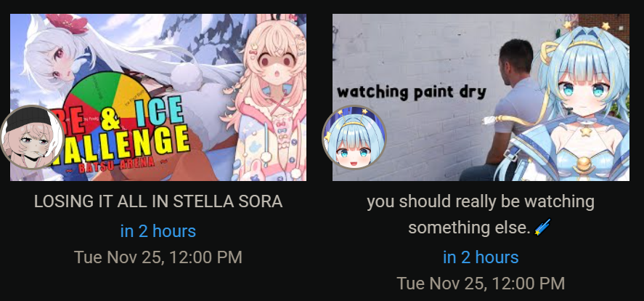Click the shooting star emoji after 'something else.'
This screenshot has width=644, height=301.
[x=542, y=228]
